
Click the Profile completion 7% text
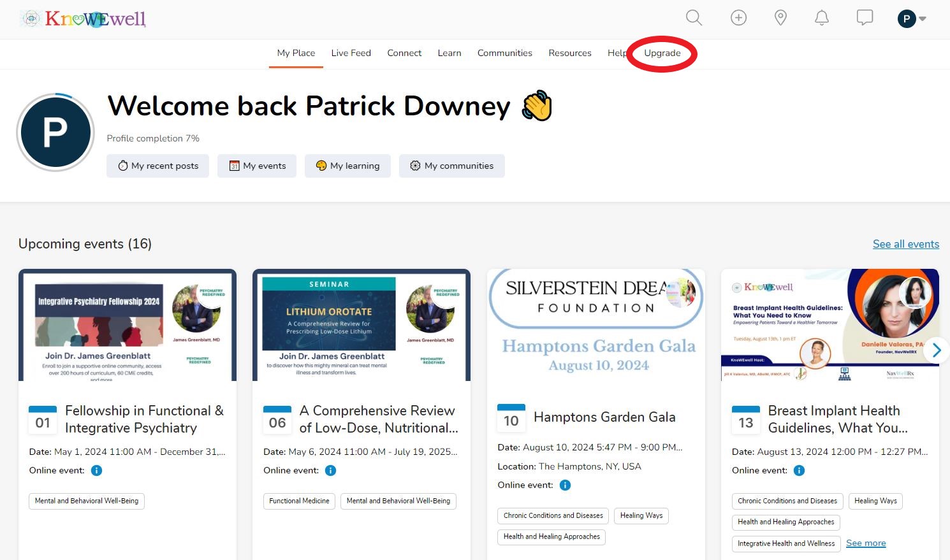point(153,138)
